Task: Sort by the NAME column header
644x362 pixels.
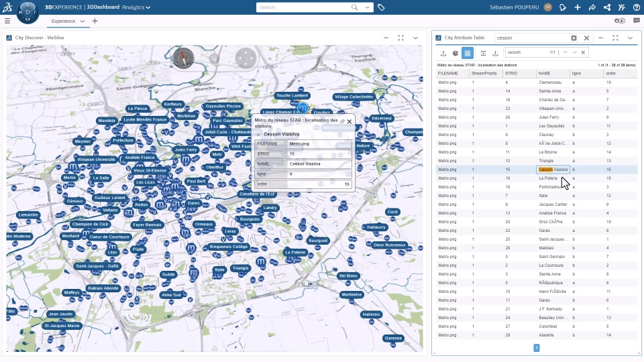Action: click(553, 74)
